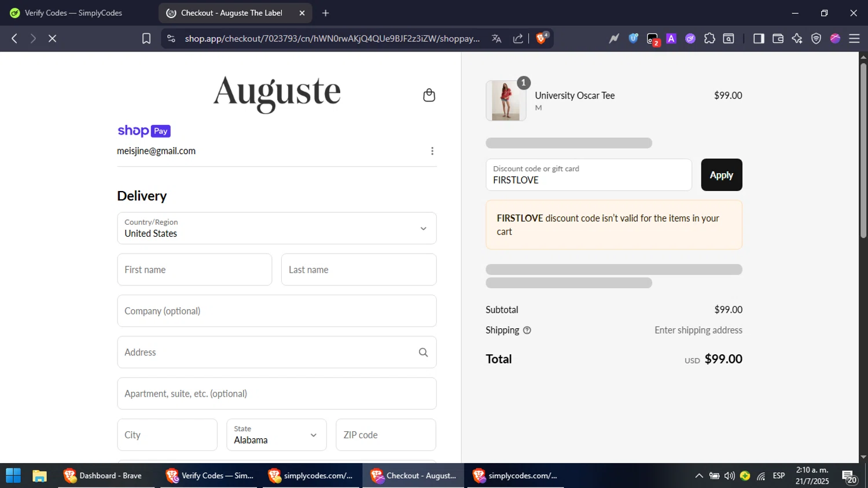Click the shipping help question mark icon

tap(527, 331)
